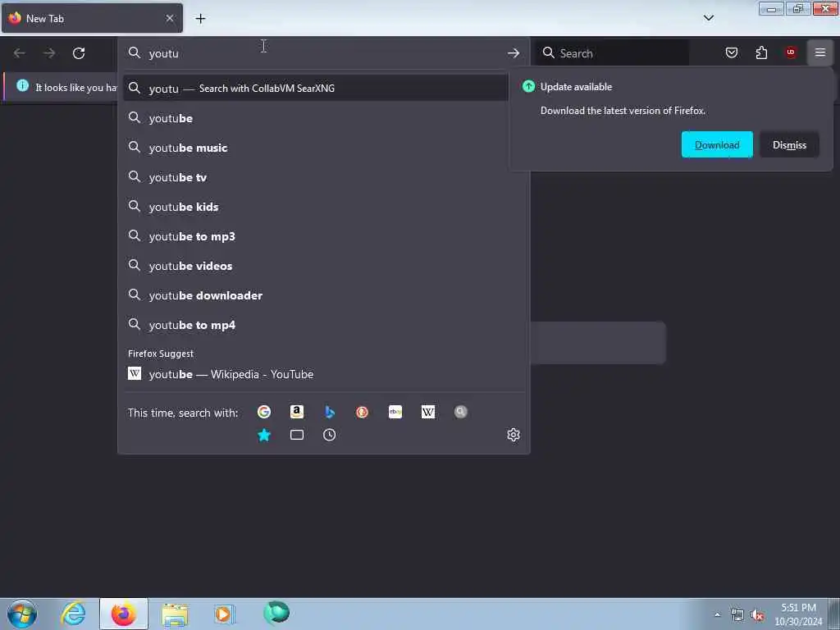Image resolution: width=840 pixels, height=630 pixels.
Task: Open Windows Media Player from taskbar
Action: 225,614
